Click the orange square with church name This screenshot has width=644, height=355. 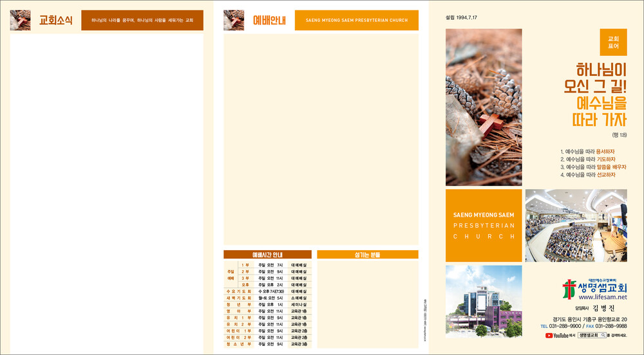tap(484, 225)
